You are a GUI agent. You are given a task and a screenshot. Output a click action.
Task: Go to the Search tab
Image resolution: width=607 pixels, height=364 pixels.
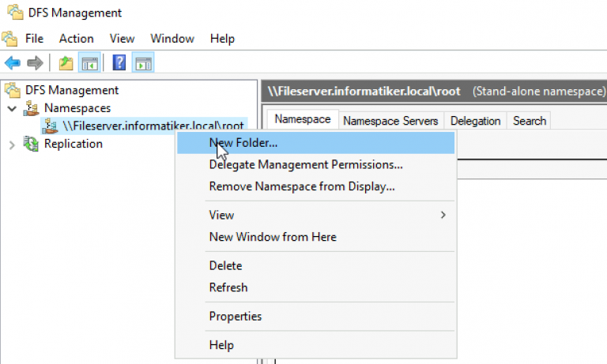pyautogui.click(x=529, y=121)
